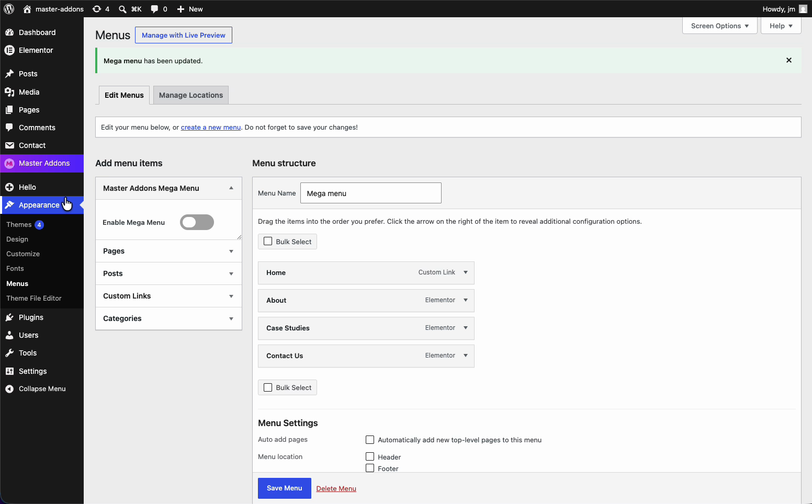This screenshot has height=504, width=812.
Task: Click the Elementor icon in sidebar
Action: (9, 50)
